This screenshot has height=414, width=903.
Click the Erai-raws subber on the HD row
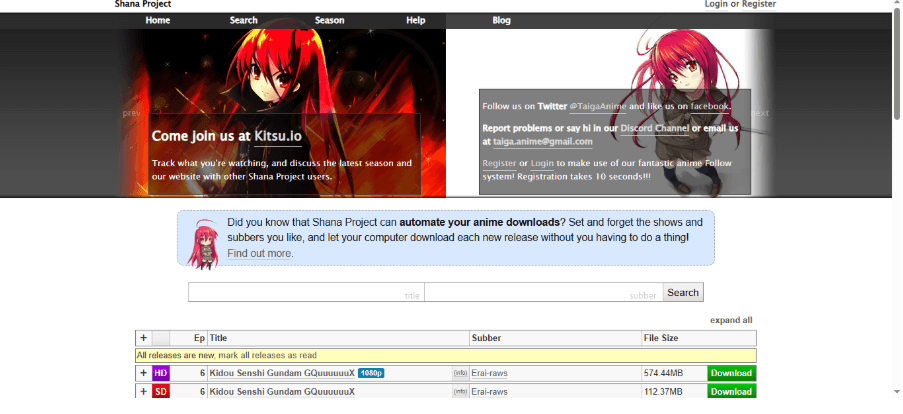(x=490, y=373)
